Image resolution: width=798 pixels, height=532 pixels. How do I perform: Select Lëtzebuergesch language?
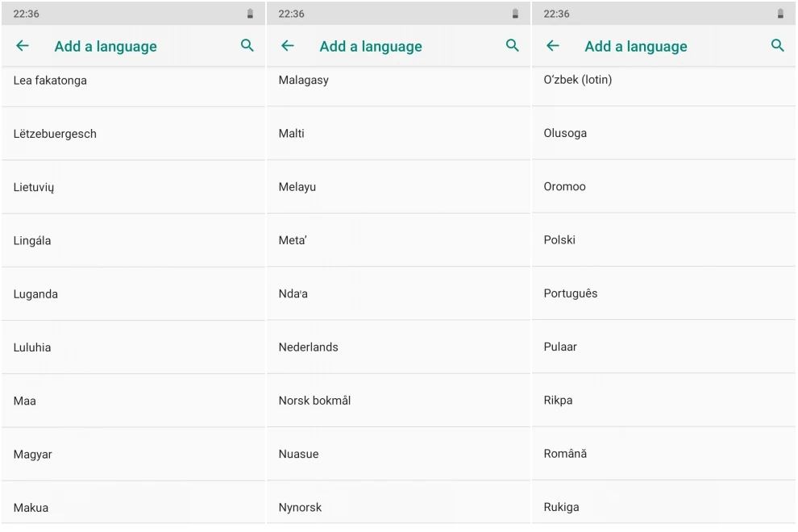click(133, 134)
